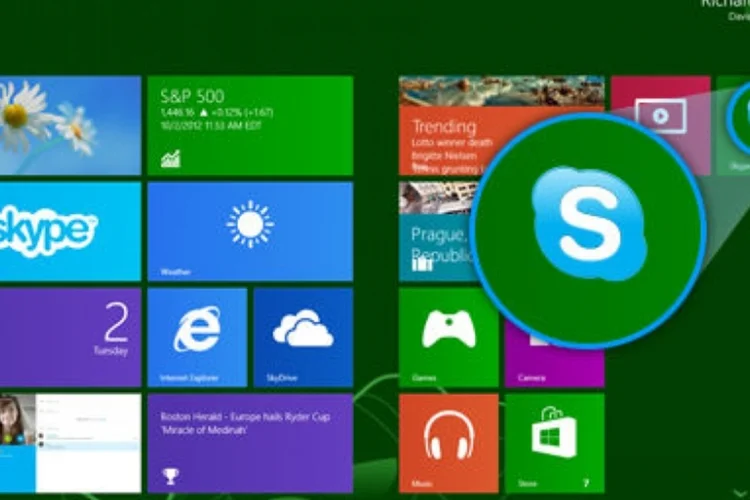The image size is (750, 500).
Task: Launch the Games tile with Xbox controller
Action: pyautogui.click(x=448, y=337)
